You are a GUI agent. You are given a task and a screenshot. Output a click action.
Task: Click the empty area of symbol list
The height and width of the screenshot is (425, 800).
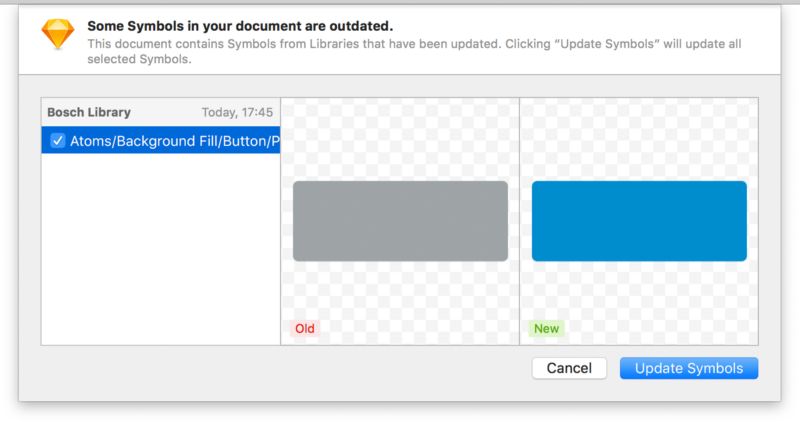coord(161,249)
